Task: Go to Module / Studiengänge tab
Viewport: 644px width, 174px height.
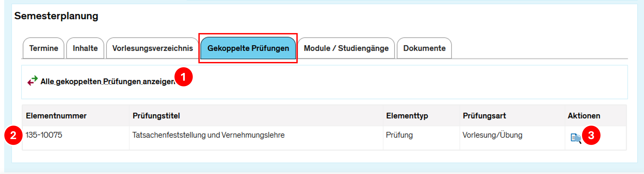Action: point(346,48)
